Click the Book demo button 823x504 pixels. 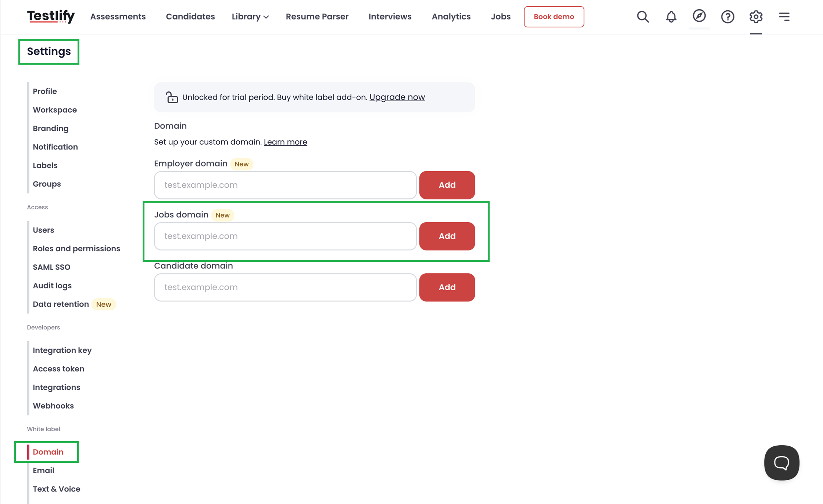point(554,17)
